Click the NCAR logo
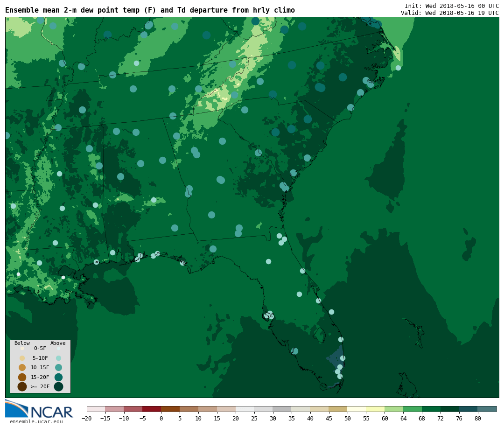This screenshot has width=504, height=427. pyautogui.click(x=39, y=410)
